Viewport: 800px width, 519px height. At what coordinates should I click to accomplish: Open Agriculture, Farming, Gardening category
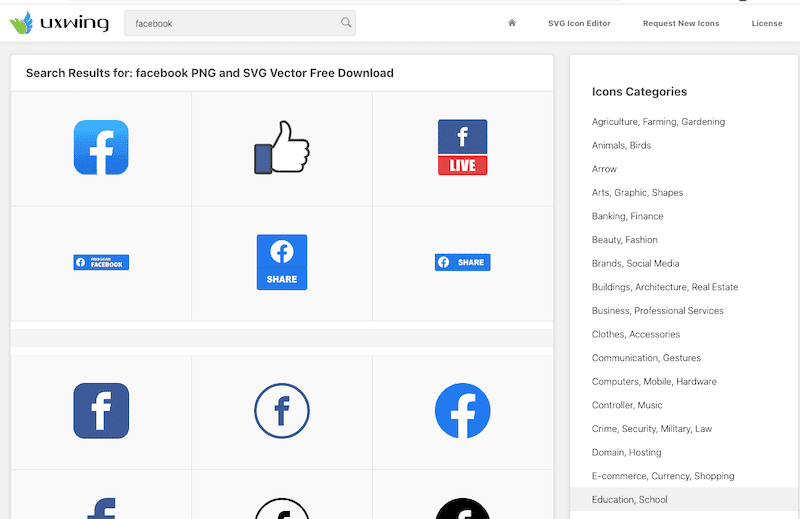coord(658,122)
